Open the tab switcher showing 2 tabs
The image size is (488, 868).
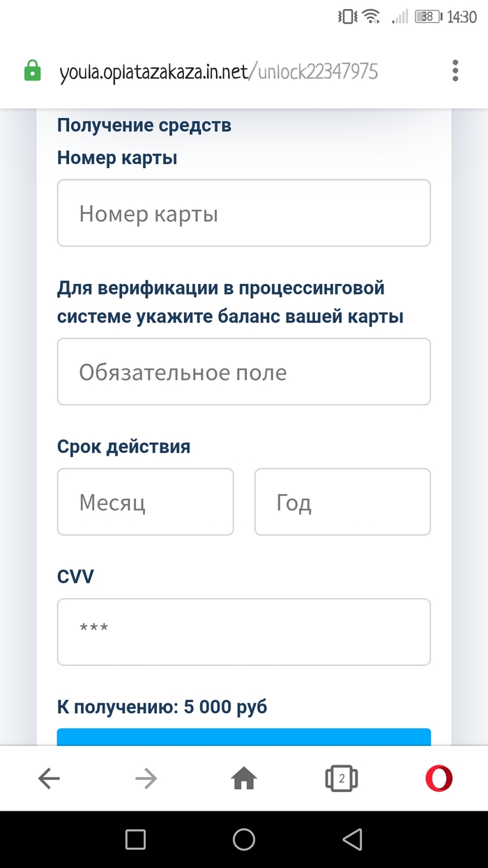pos(341,779)
